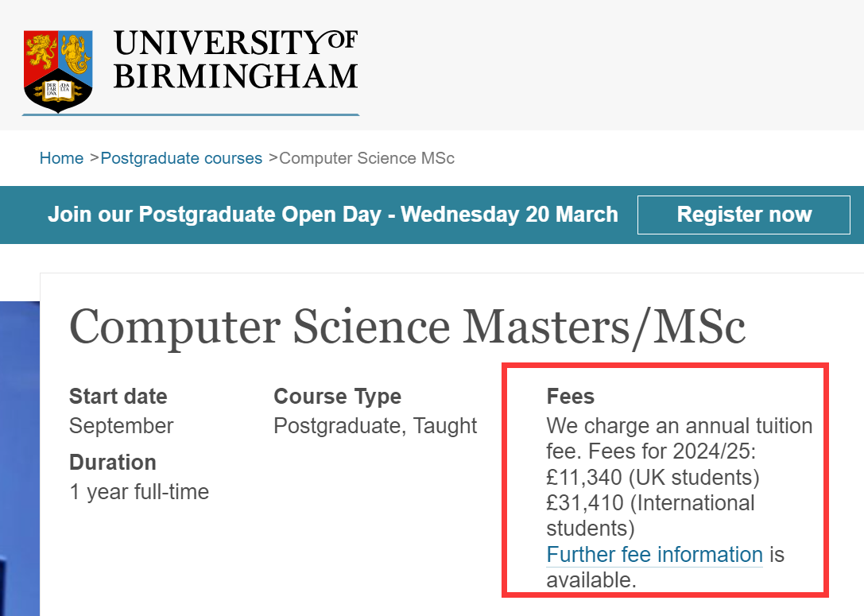Click the 1 year full-time text
The image size is (864, 616).
(x=139, y=491)
